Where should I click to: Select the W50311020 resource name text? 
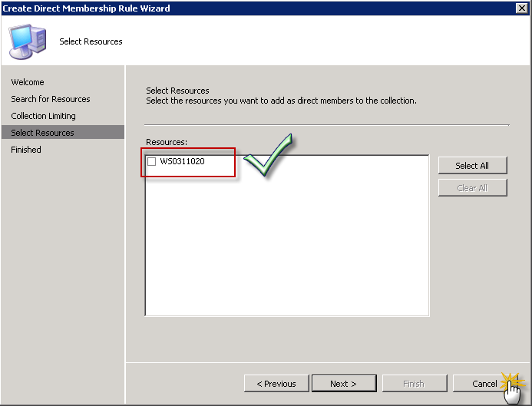(x=182, y=161)
